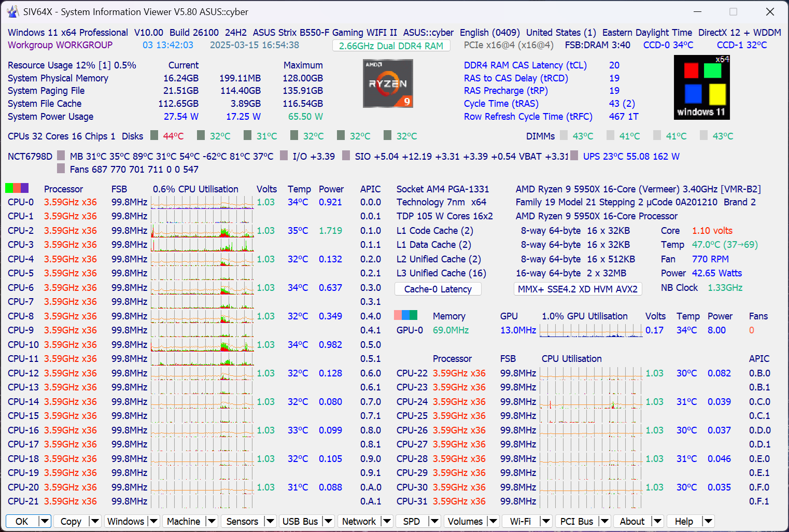Click the colored legend above CPU-0

[x=17, y=188]
